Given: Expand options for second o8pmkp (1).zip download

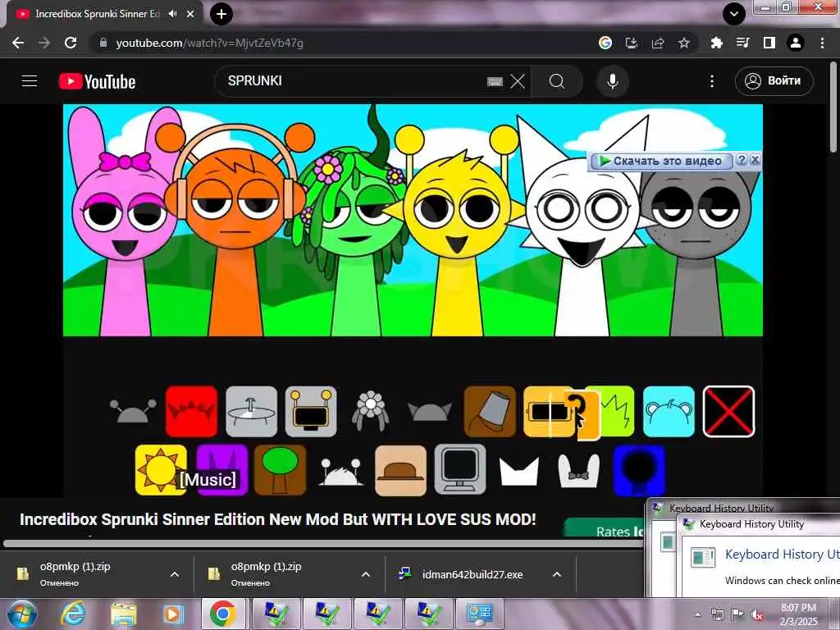Looking at the screenshot, I should click(366, 574).
